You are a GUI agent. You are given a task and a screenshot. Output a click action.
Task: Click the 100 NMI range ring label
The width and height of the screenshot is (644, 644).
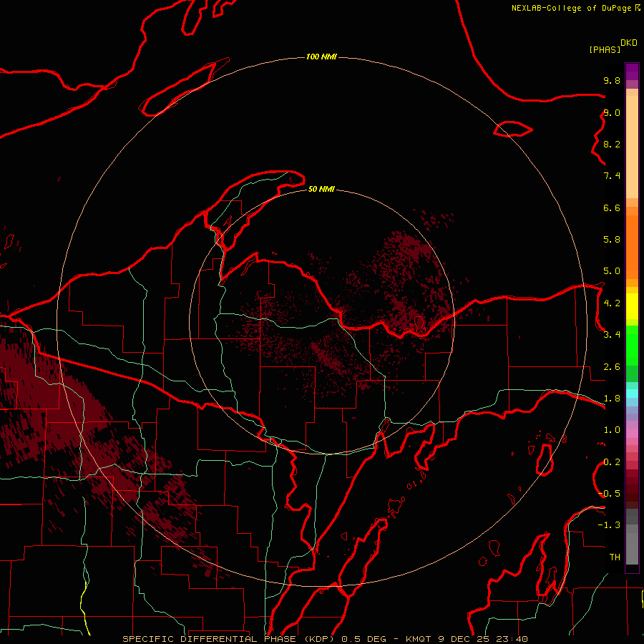321,57
